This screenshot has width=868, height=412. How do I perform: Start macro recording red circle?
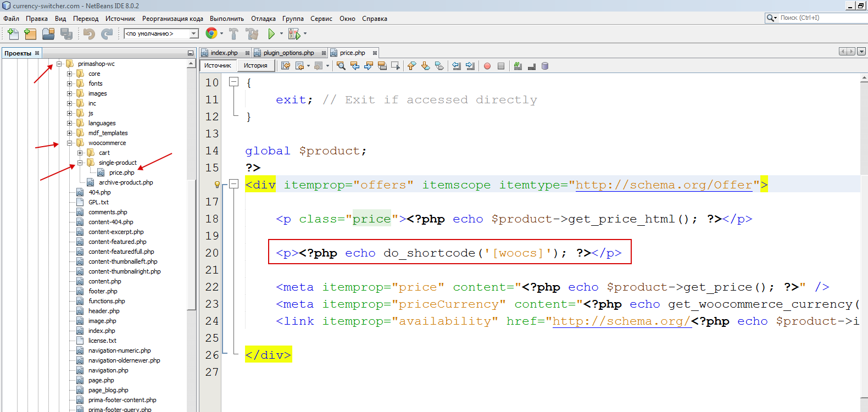(x=487, y=66)
